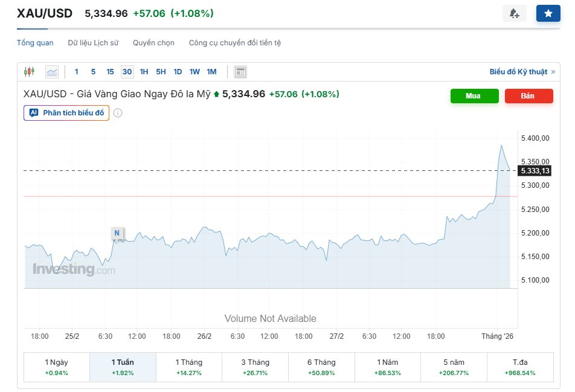Select the 1D chart interval
This screenshot has width=575, height=392.
178,72
